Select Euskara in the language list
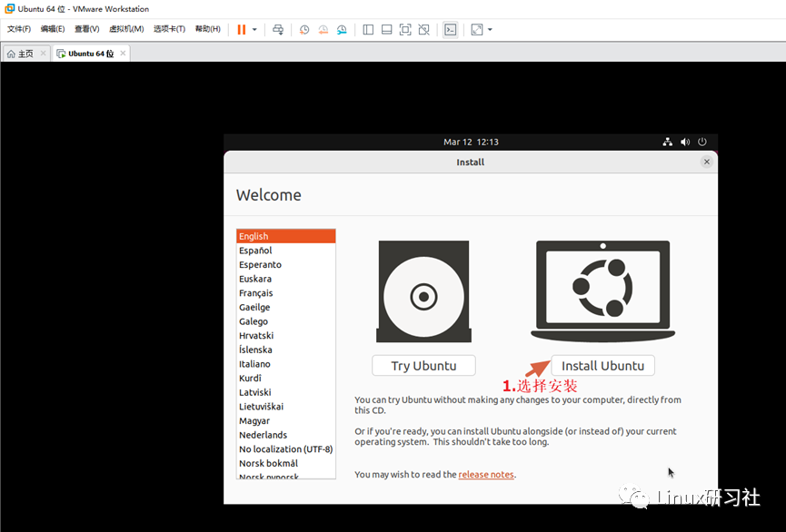 [x=285, y=279]
